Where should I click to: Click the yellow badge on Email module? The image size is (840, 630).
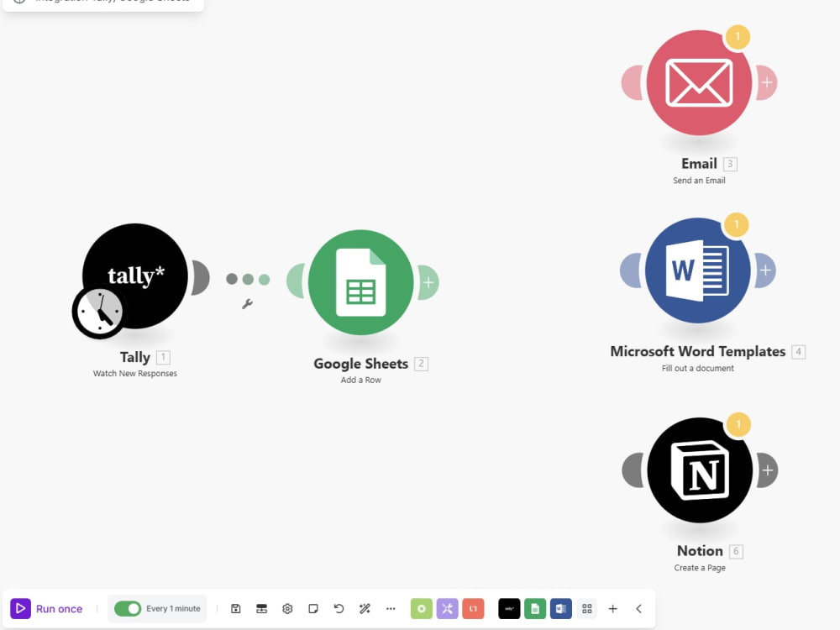tap(738, 36)
